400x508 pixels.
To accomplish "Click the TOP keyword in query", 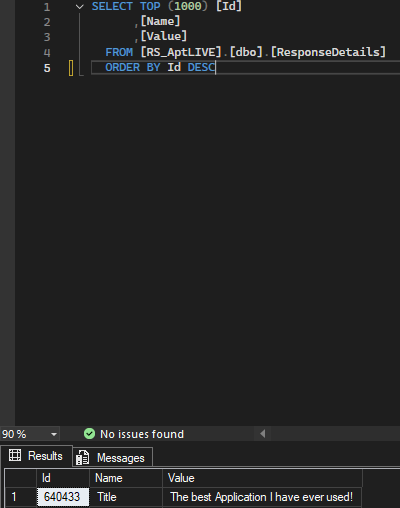I will (150, 6).
